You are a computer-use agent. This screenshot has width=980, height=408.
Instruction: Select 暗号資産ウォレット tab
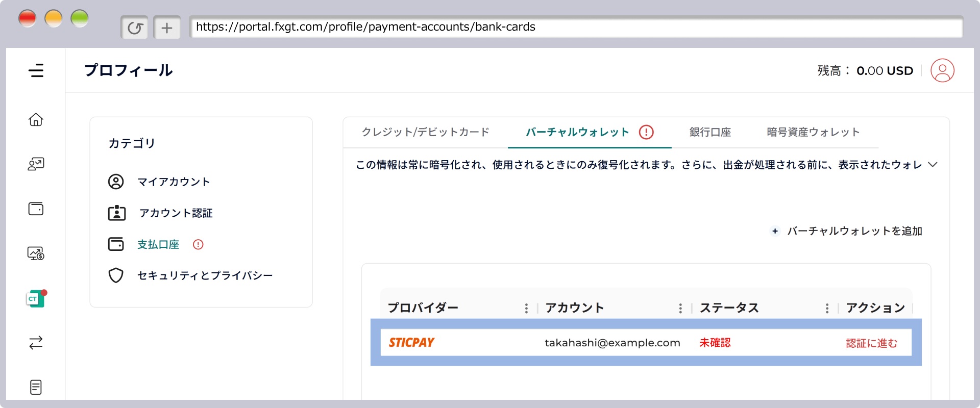click(x=813, y=132)
